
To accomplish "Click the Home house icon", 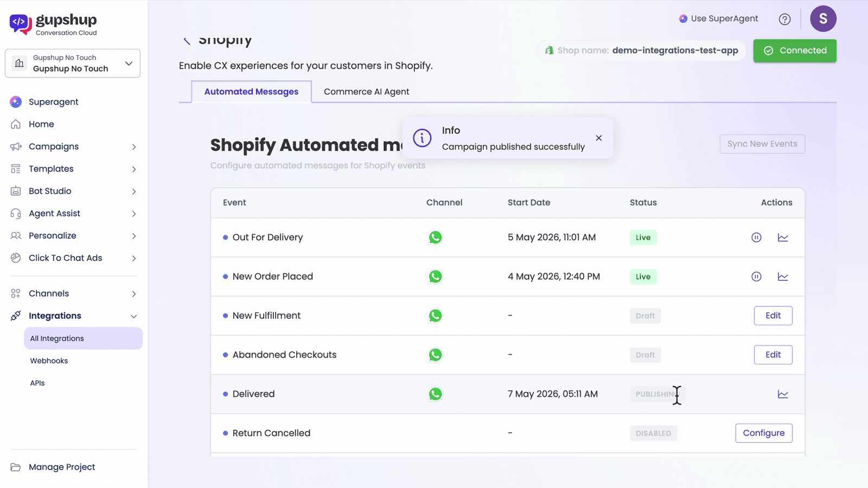I will click(16, 124).
